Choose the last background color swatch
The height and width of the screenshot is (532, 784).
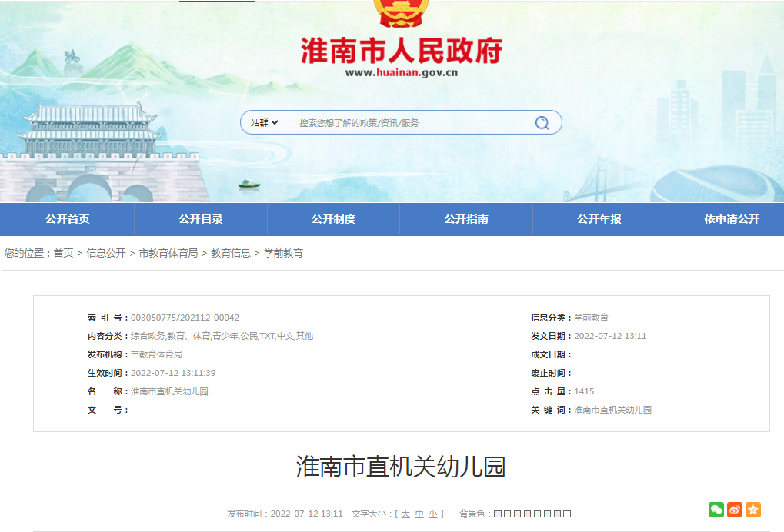[568, 514]
